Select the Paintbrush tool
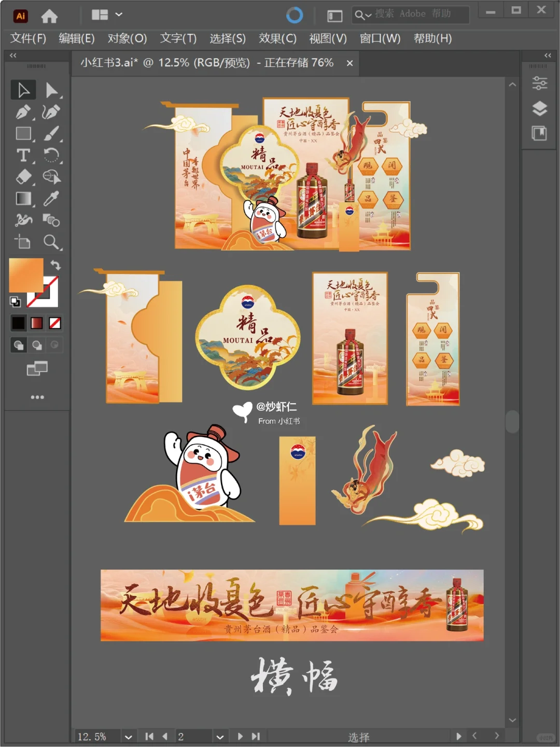The height and width of the screenshot is (747, 560). pyautogui.click(x=51, y=133)
